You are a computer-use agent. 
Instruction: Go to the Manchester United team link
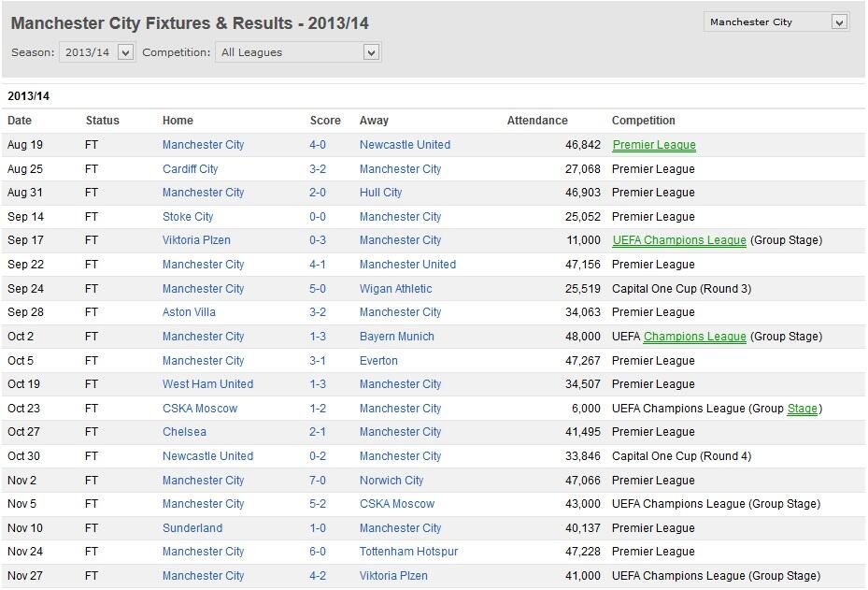coord(408,265)
